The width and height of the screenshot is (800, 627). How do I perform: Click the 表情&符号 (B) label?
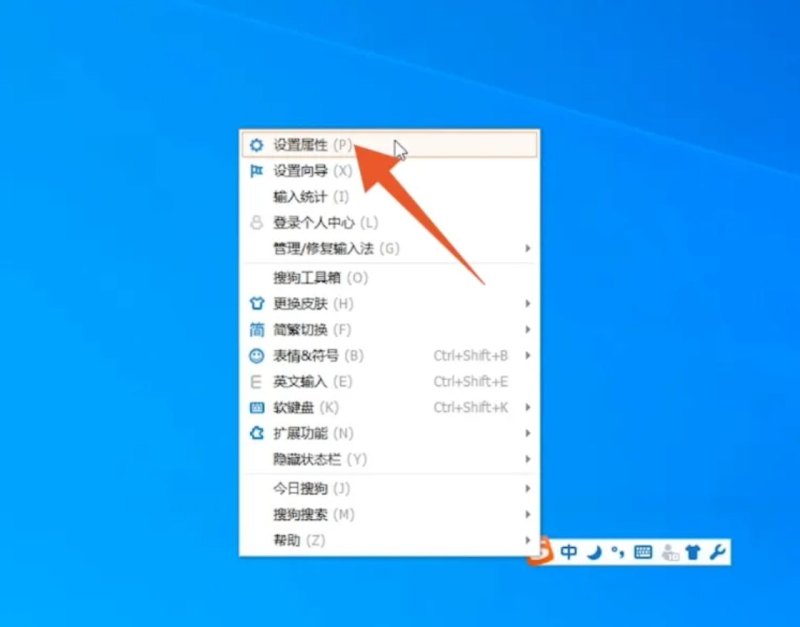click(318, 356)
